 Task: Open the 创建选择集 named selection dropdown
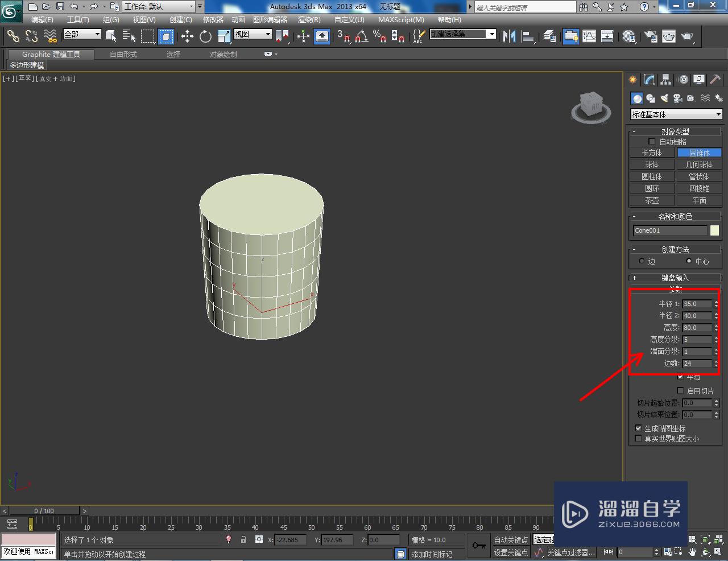[x=462, y=34]
